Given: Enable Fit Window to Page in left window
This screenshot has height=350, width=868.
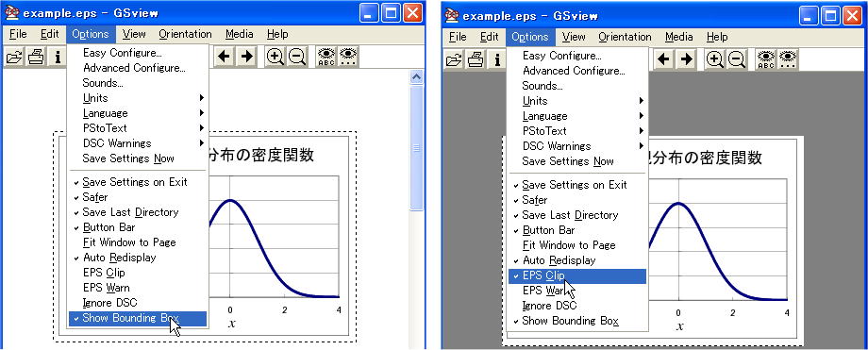Looking at the screenshot, I should point(138,242).
